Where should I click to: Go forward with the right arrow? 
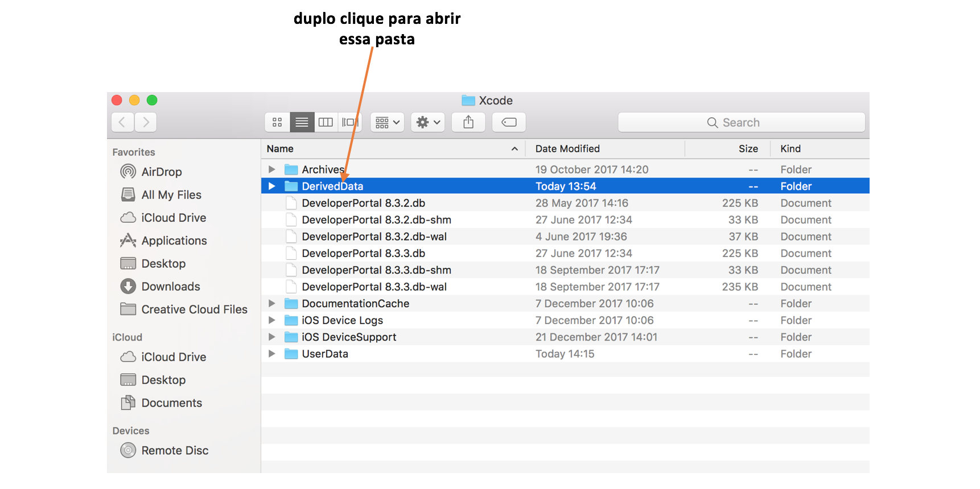coord(146,122)
